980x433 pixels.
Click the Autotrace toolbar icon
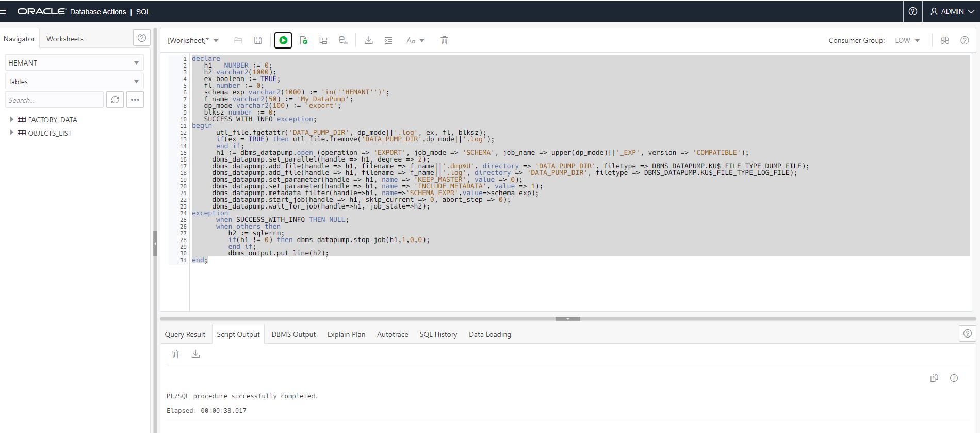pyautogui.click(x=343, y=40)
